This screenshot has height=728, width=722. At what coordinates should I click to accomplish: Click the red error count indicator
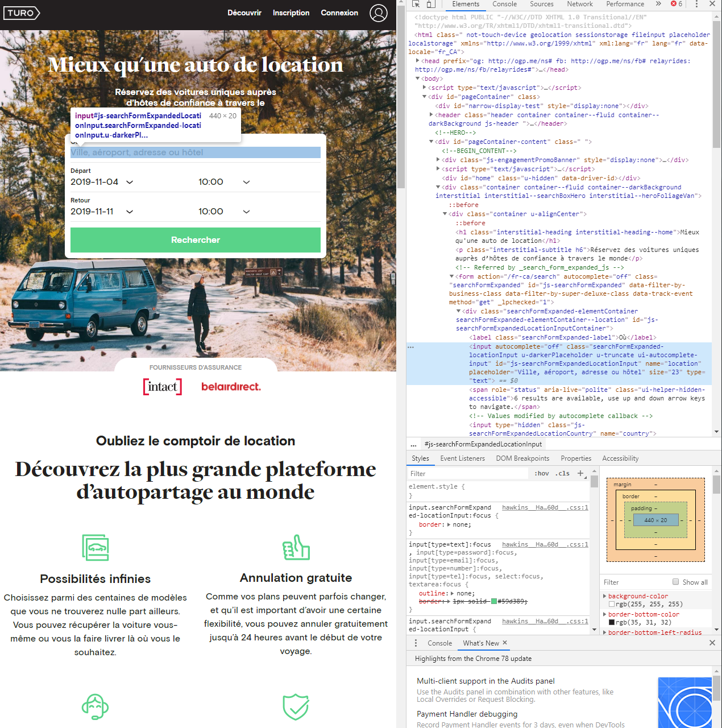tap(677, 4)
